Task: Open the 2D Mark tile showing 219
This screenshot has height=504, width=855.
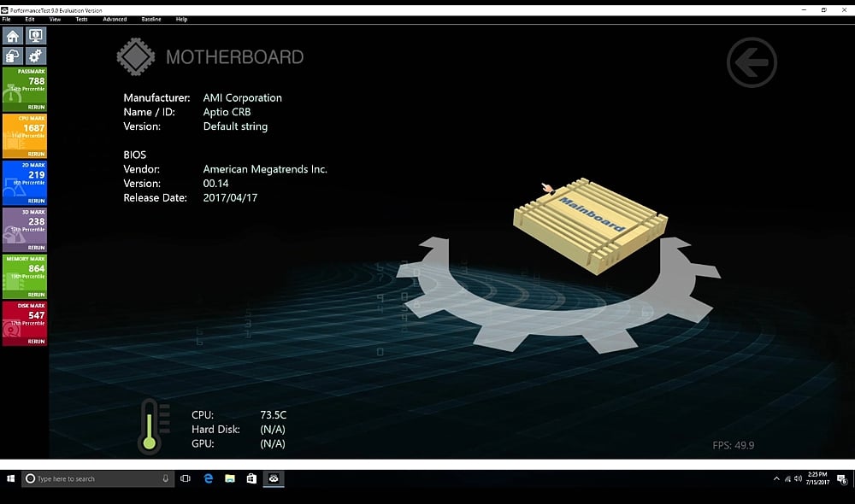Action: click(x=25, y=183)
